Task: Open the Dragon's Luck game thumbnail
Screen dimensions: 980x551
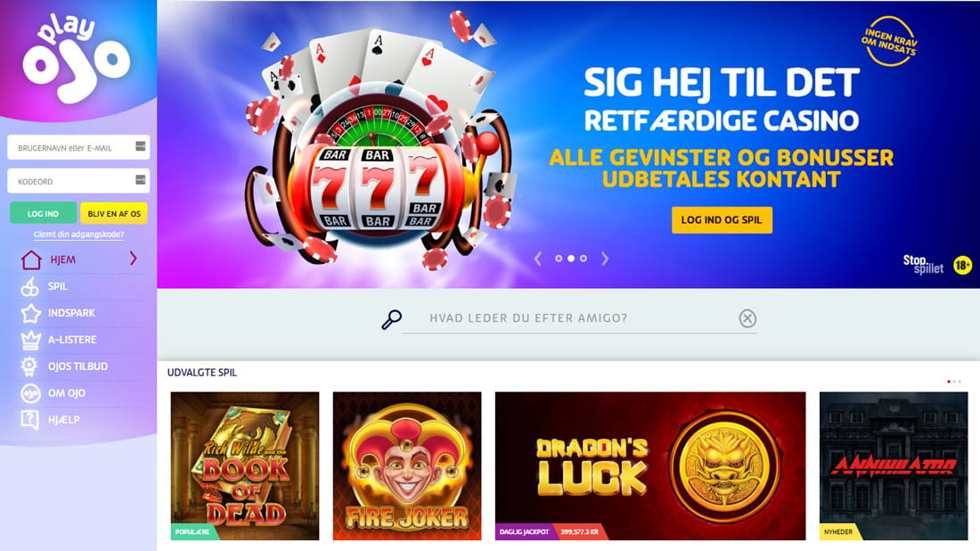Action: pyautogui.click(x=650, y=466)
